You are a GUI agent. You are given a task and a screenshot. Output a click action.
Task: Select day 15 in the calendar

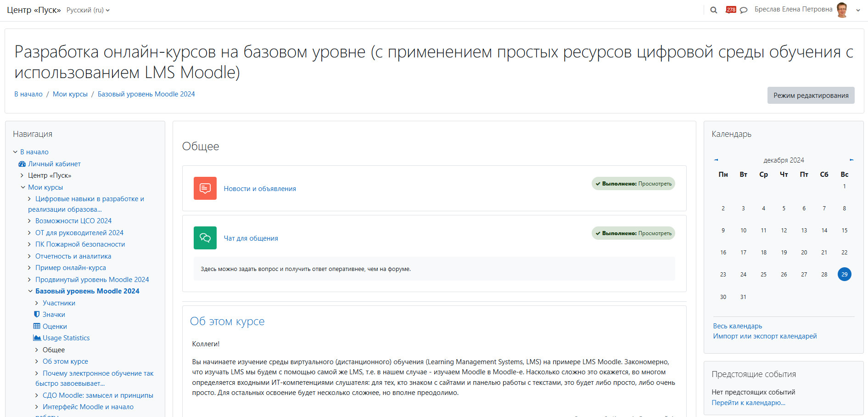tap(845, 231)
